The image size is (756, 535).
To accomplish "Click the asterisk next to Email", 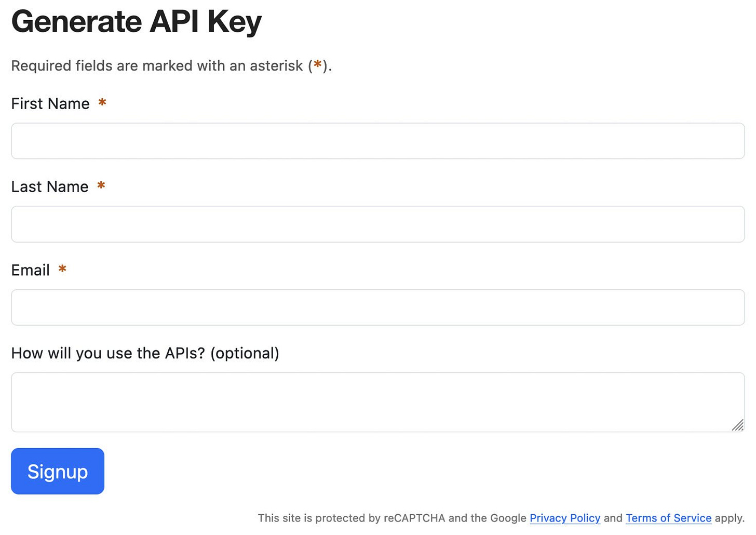I will (62, 270).
